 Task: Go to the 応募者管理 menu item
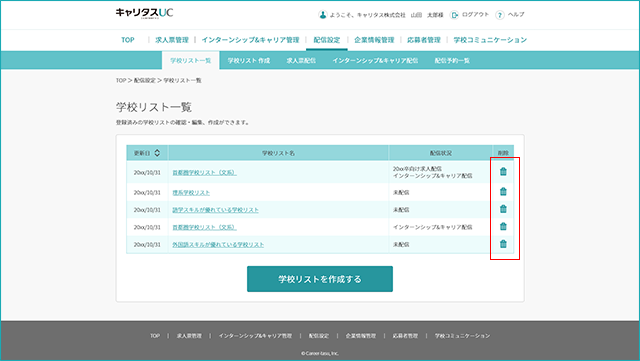point(424,40)
